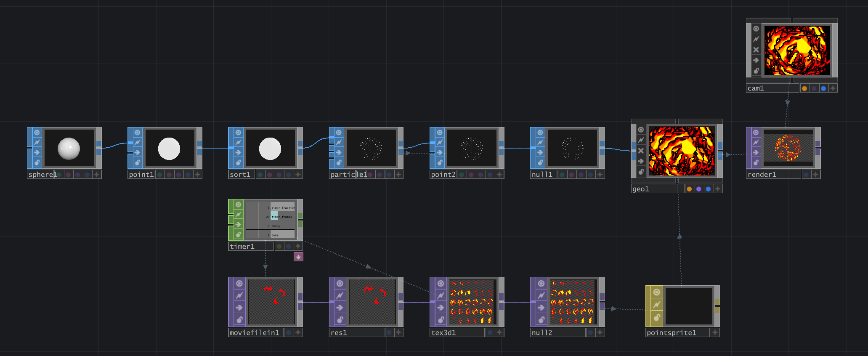868x356 pixels.
Task: Toggle clone immune flag on point2
Action: [x=440, y=143]
